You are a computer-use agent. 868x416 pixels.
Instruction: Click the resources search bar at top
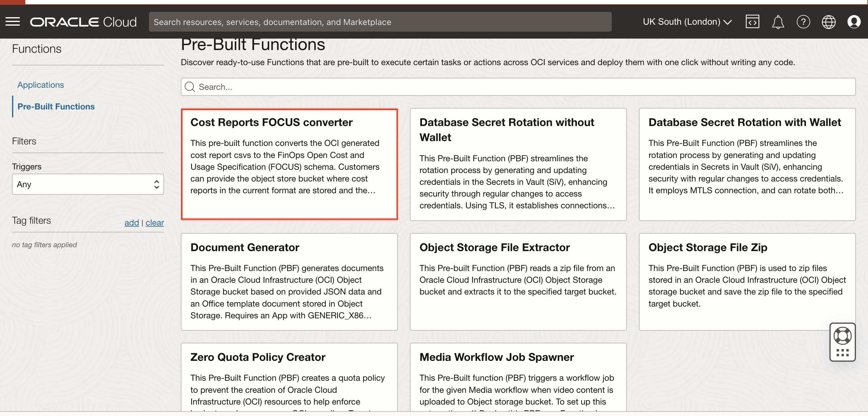click(x=380, y=22)
